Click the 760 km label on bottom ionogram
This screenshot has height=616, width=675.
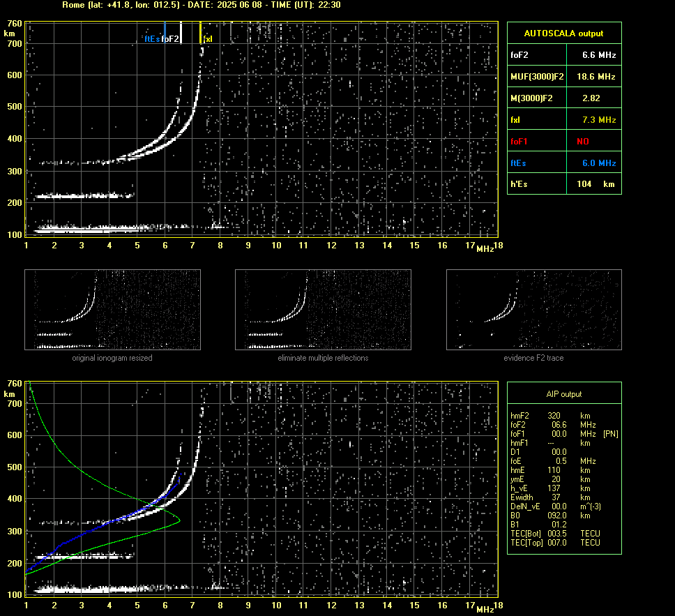tap(15, 383)
